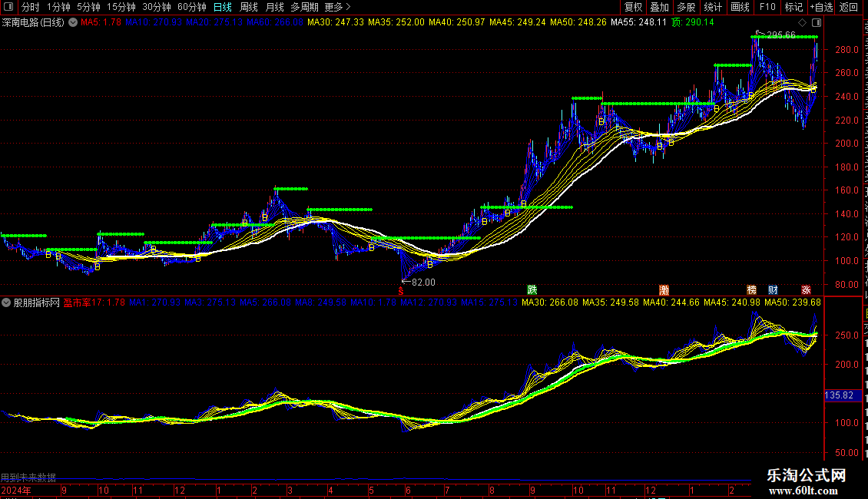Switch to the 15分钟 period
The width and height of the screenshot is (868, 499).
[x=121, y=7]
